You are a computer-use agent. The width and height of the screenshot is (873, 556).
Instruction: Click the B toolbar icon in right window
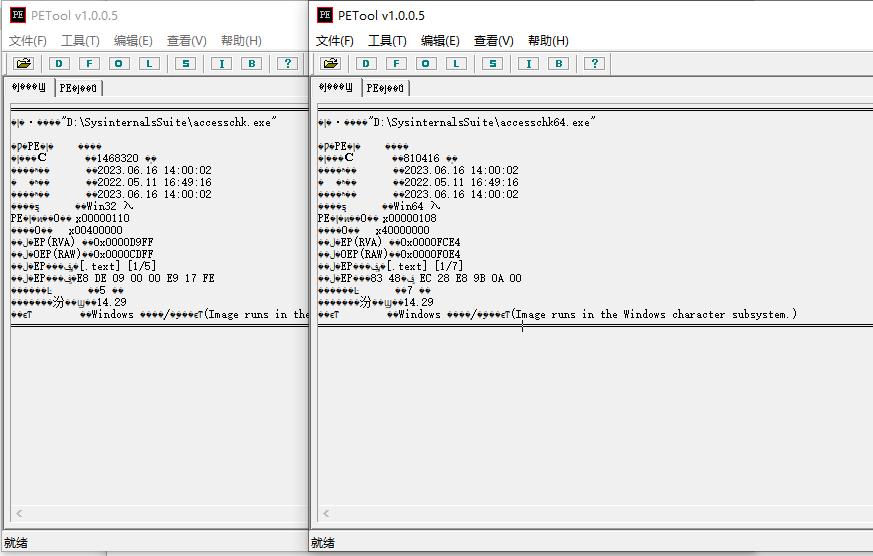click(x=558, y=63)
